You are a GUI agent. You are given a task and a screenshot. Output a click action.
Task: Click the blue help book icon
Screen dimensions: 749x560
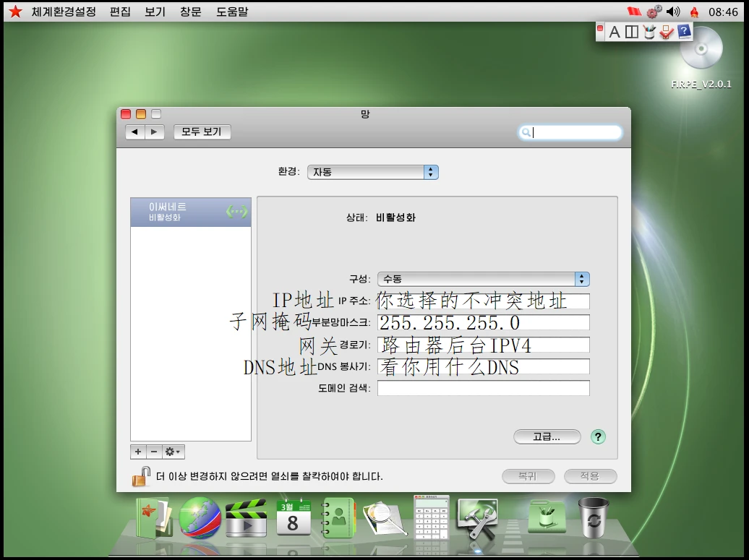(683, 31)
